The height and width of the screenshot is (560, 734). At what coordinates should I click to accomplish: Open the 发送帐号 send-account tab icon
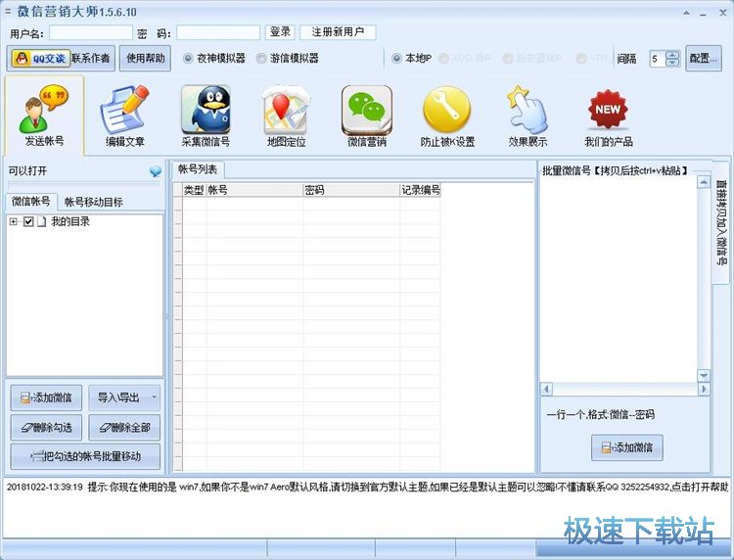coord(44,116)
